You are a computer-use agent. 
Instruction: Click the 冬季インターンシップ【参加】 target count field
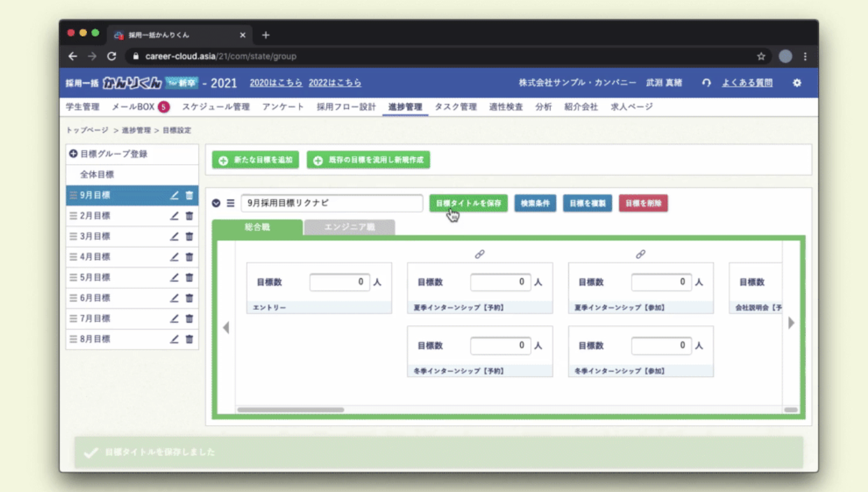click(662, 346)
